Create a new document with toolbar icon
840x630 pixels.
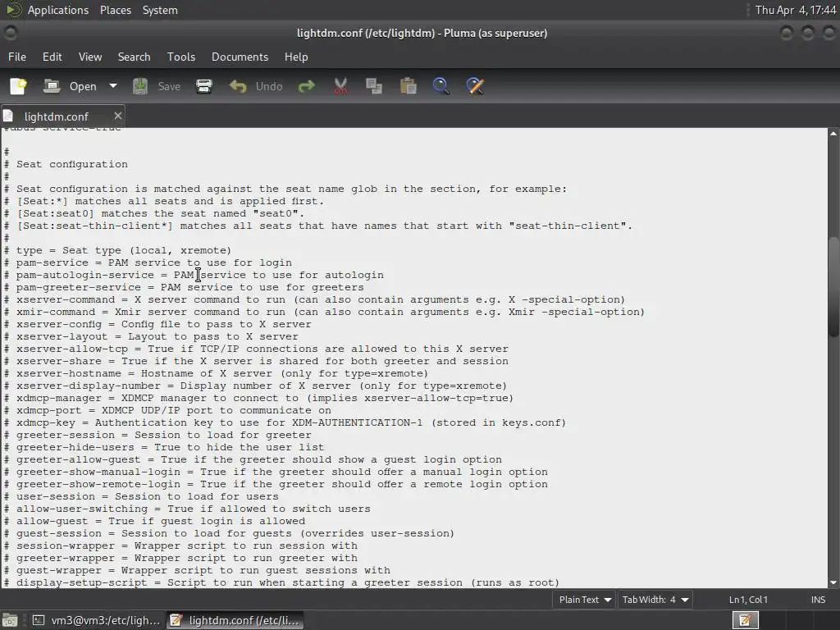click(18, 86)
